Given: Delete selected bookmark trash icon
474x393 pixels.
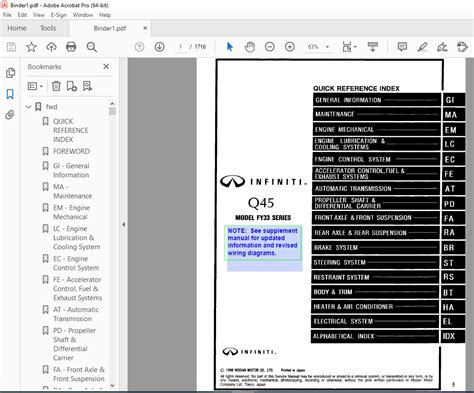Looking at the screenshot, I should point(56,86).
